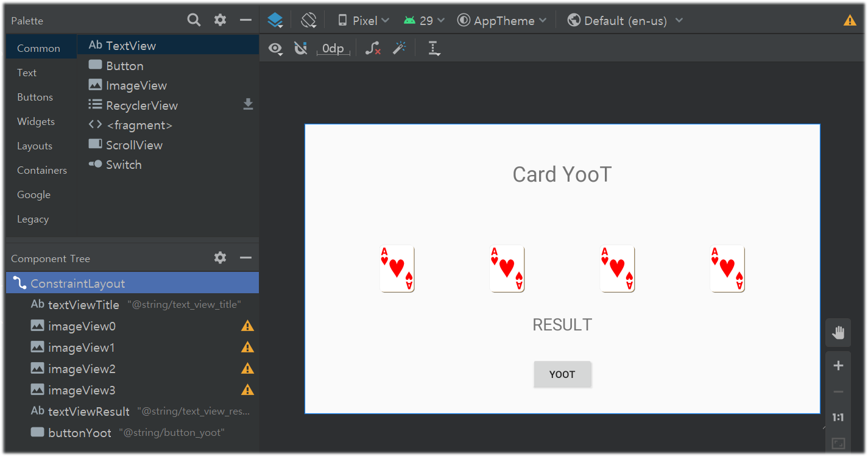Viewport: 868px width, 456px height.
Task: Open AppTheme theme selector
Action: tap(502, 20)
